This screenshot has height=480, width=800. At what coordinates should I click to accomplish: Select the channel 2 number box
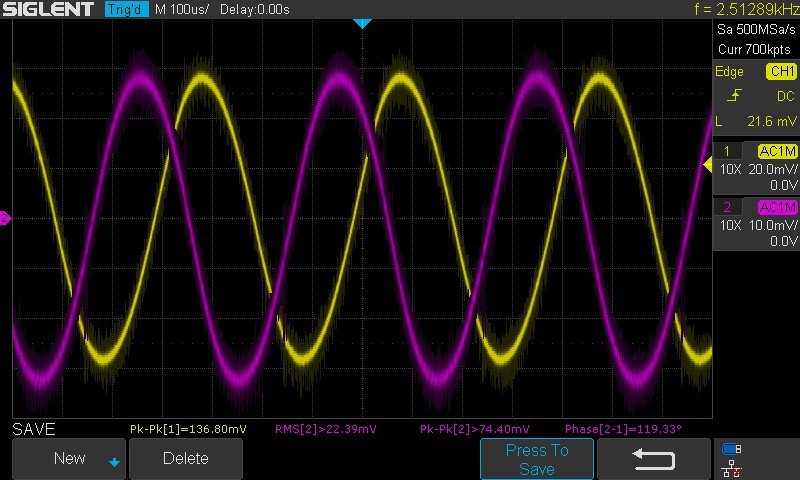(727, 207)
